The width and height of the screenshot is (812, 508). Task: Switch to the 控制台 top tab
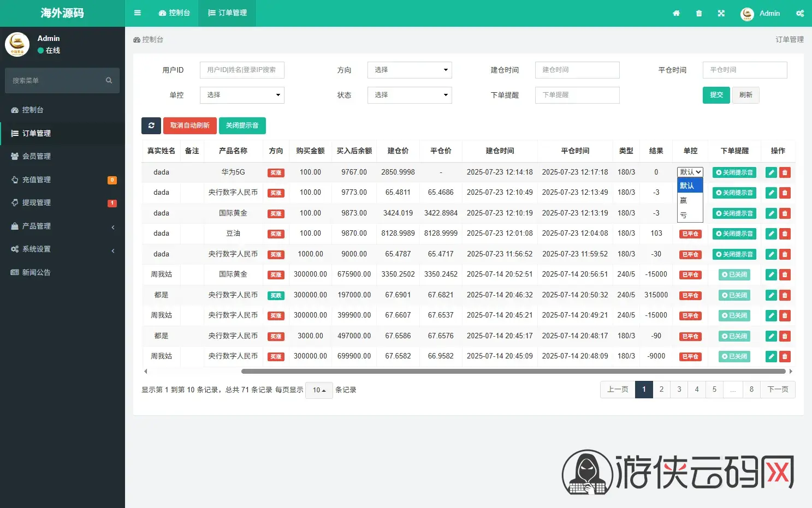[174, 13]
